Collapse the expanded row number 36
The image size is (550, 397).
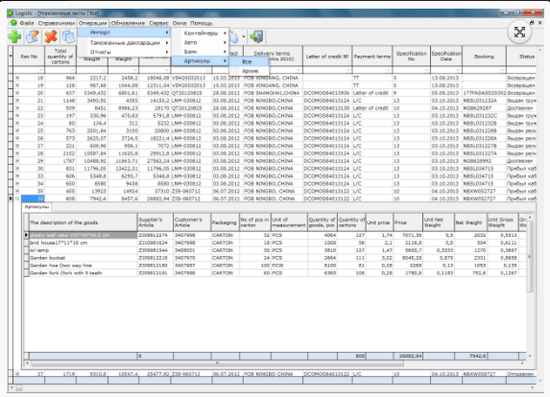point(17,198)
